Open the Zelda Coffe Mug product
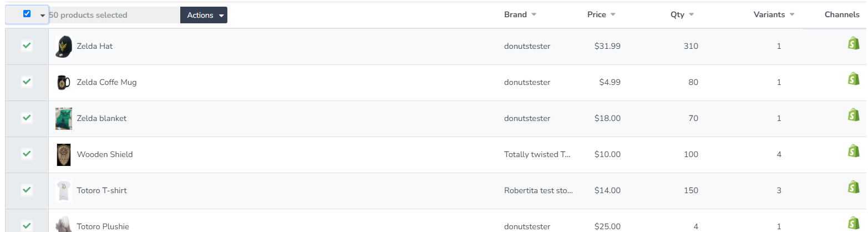This screenshot has height=232, width=868. coord(106,82)
